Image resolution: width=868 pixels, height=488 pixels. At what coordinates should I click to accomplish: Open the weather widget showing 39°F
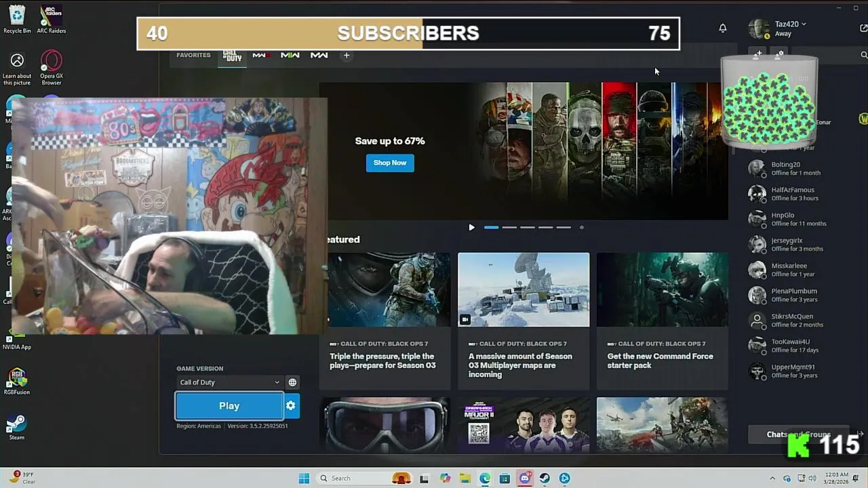tap(22, 478)
